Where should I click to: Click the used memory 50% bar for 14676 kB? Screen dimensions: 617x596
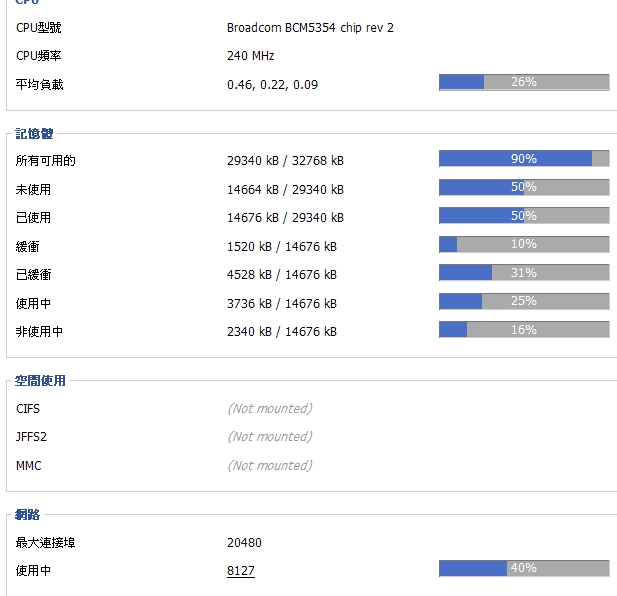[x=524, y=216]
